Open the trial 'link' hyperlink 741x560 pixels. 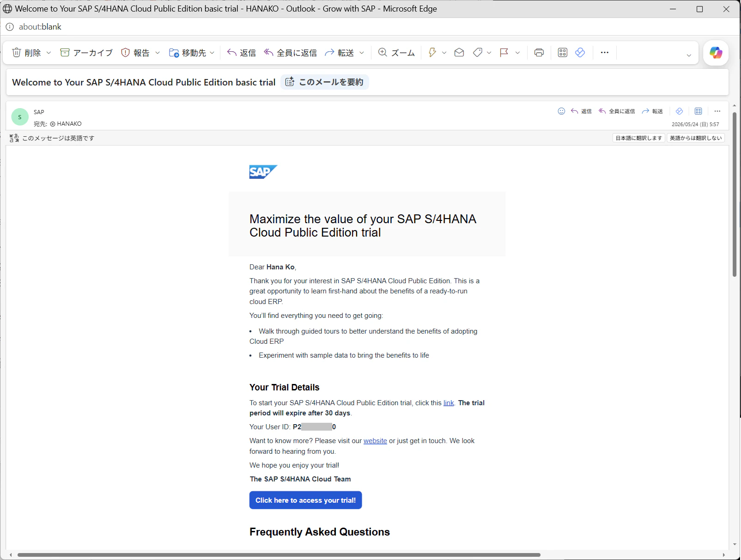(449, 403)
